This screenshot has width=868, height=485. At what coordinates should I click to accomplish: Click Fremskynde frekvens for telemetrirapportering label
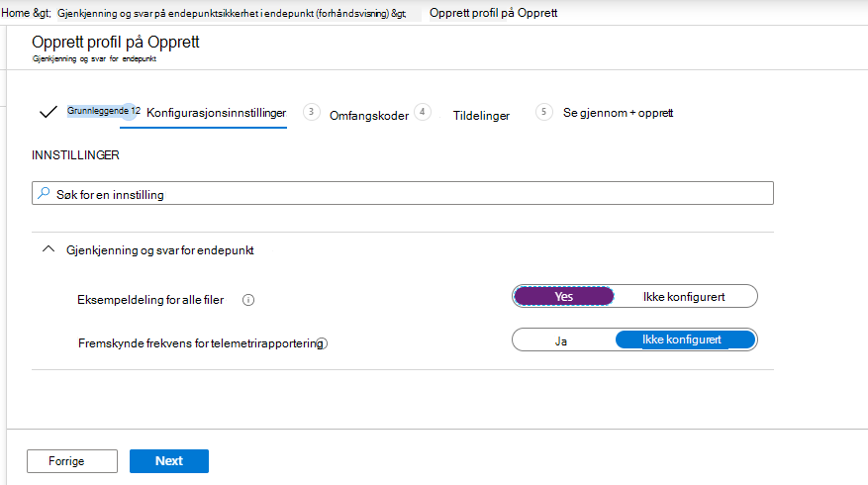click(200, 343)
